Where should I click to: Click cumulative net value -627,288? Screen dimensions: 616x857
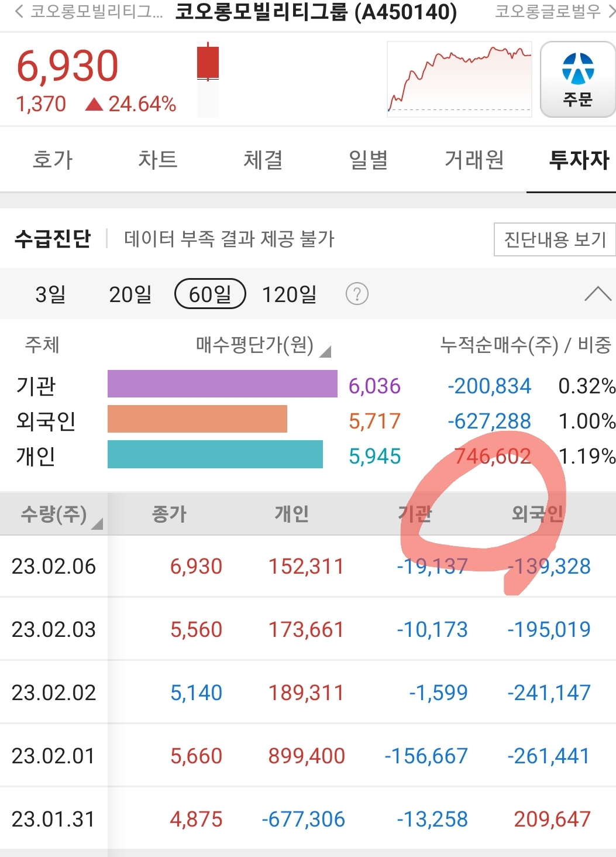pos(490,421)
